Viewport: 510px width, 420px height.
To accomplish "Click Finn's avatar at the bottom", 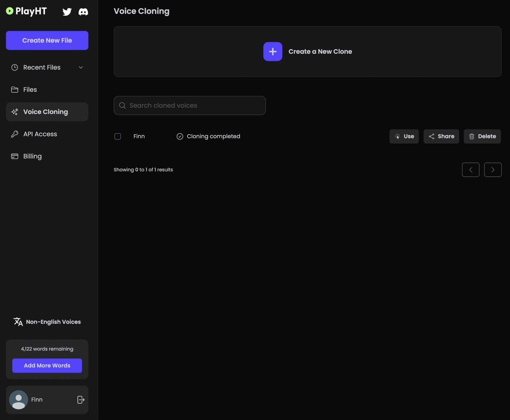I will point(18,400).
